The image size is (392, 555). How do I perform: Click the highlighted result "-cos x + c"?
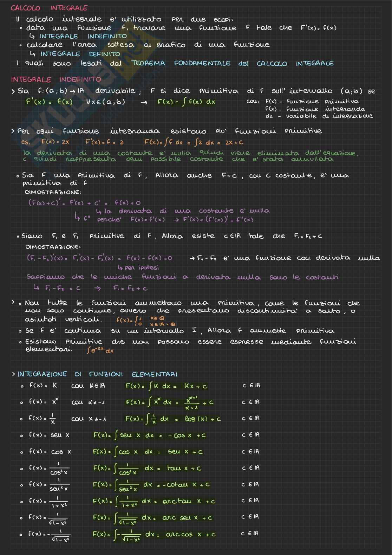click(187, 435)
